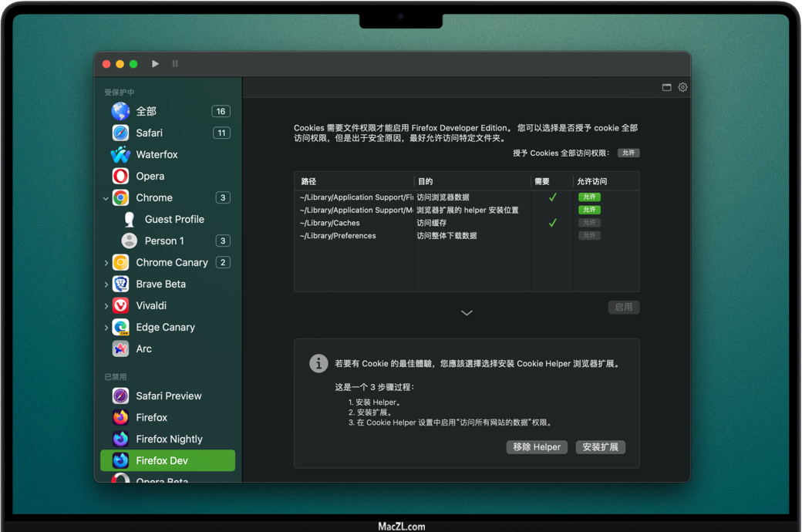Click the 安装扩展 button
Screen dimensions: 802x532
coord(600,447)
